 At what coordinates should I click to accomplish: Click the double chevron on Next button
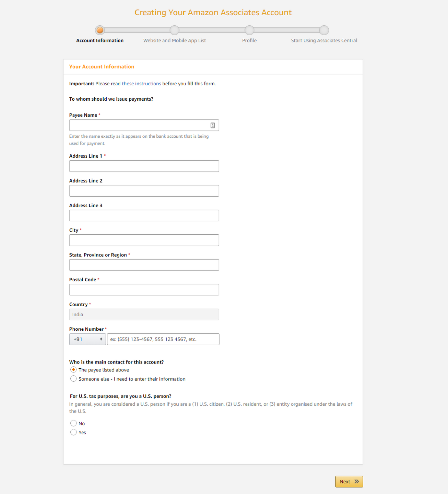click(x=356, y=482)
